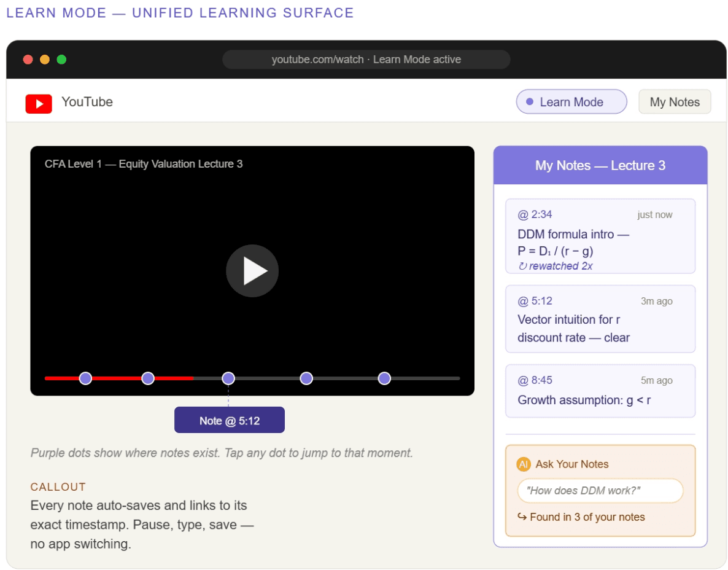This screenshot has width=728, height=570.
Task: Click the Ask Your Notes heading text
Action: click(572, 464)
